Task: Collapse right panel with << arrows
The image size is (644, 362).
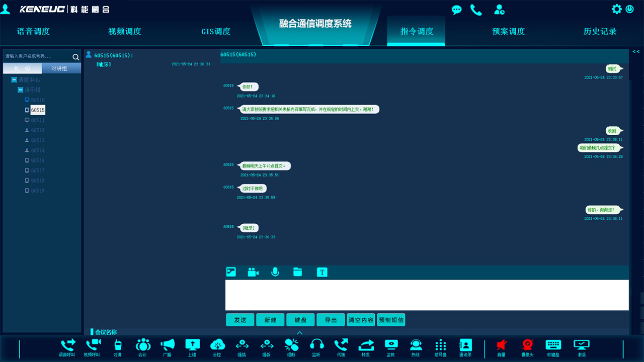Action: click(x=636, y=52)
